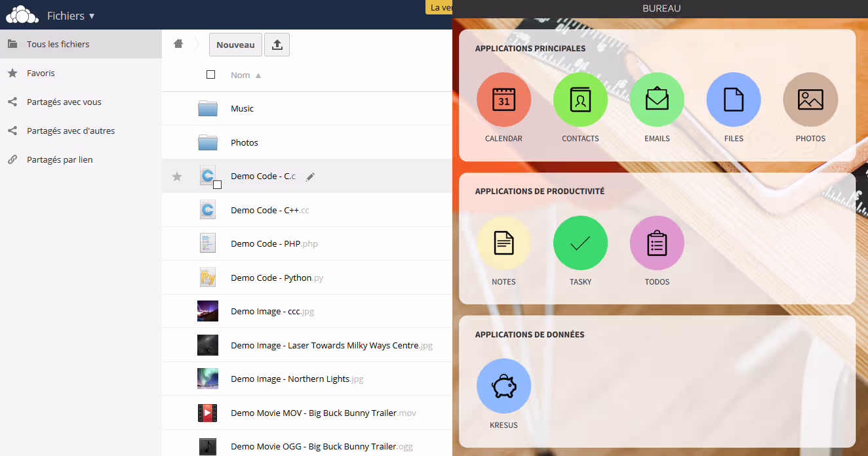Star Demo Code - C.c as favorite
This screenshot has height=456, width=868.
pyautogui.click(x=177, y=176)
